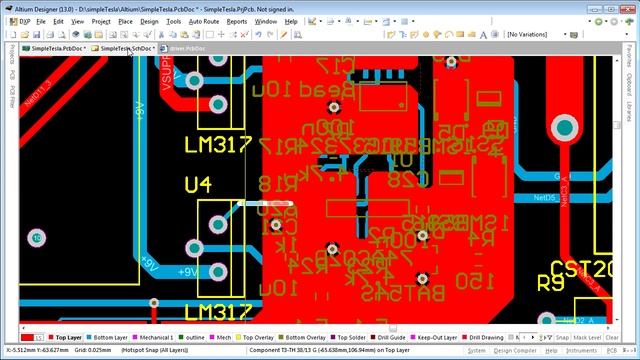Click the Mask Level button
Viewport: 640px width, 360px height.
click(587, 338)
